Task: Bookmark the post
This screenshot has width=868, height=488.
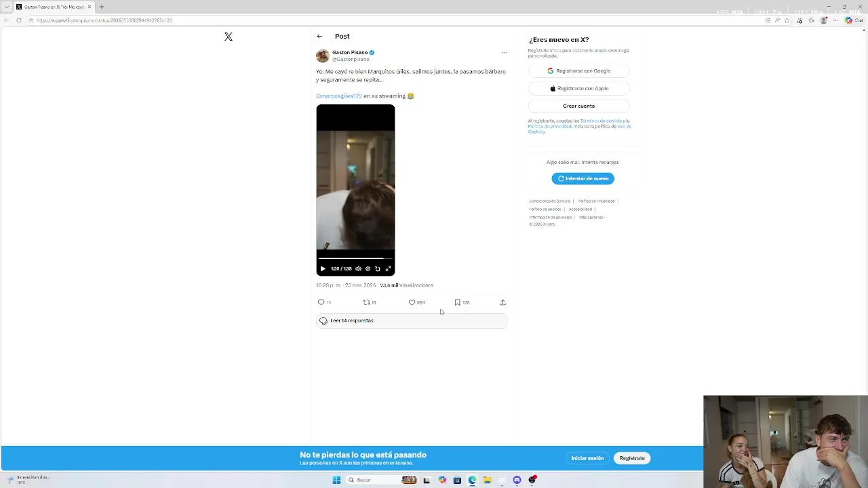Action: tap(457, 302)
